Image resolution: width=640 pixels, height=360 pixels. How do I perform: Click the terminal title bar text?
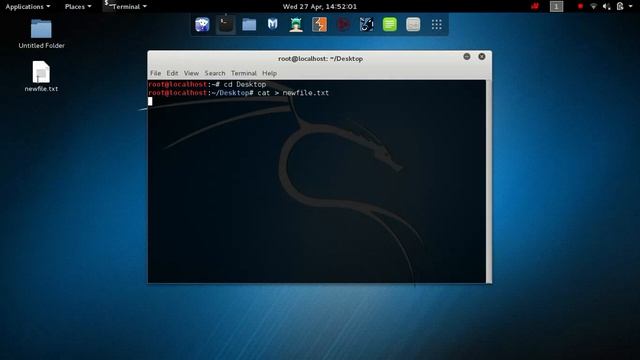point(320,59)
